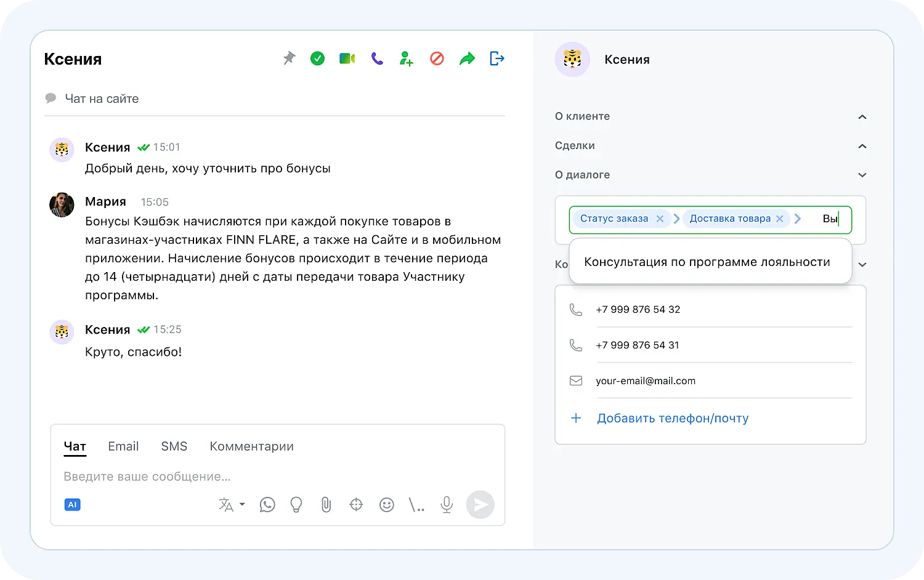Pin the conversation with Ксения
924x580 pixels.
pos(288,58)
